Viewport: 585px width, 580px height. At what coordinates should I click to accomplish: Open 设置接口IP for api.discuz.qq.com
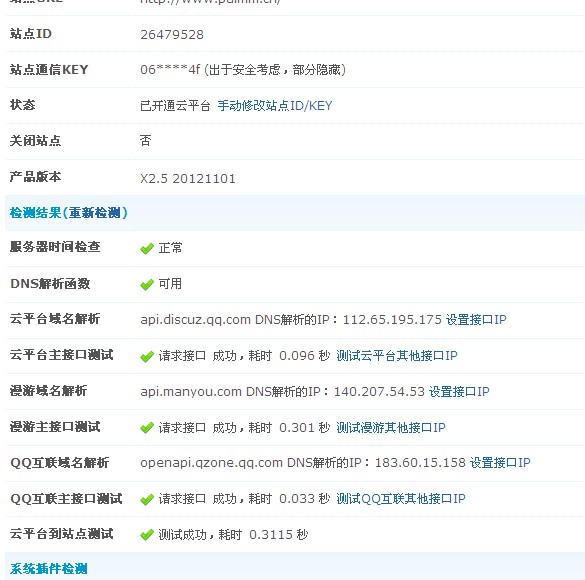coord(476,320)
